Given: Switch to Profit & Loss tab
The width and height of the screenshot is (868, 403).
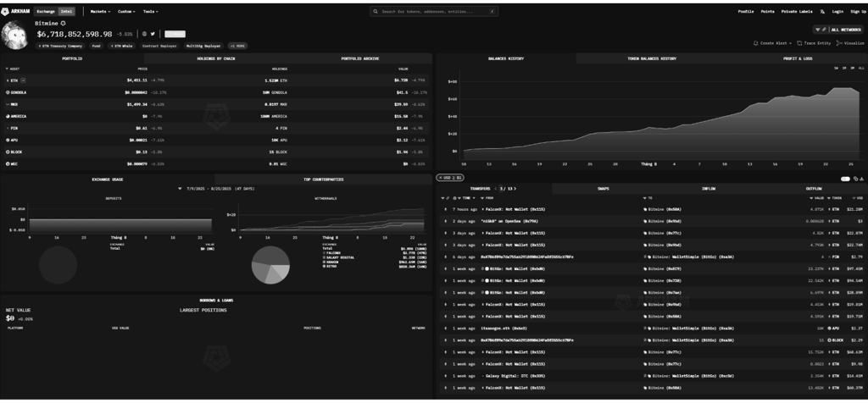Looking at the screenshot, I should 797,58.
